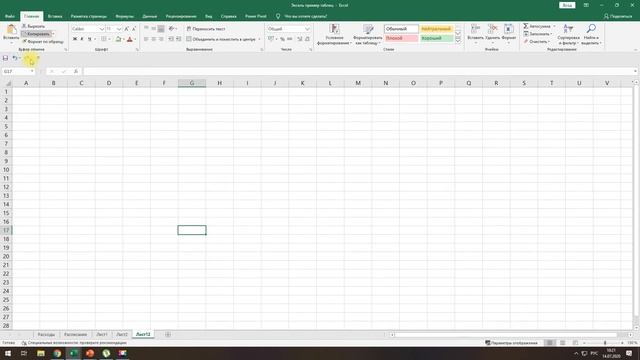Add a new sheet with the plus icon

(168, 334)
